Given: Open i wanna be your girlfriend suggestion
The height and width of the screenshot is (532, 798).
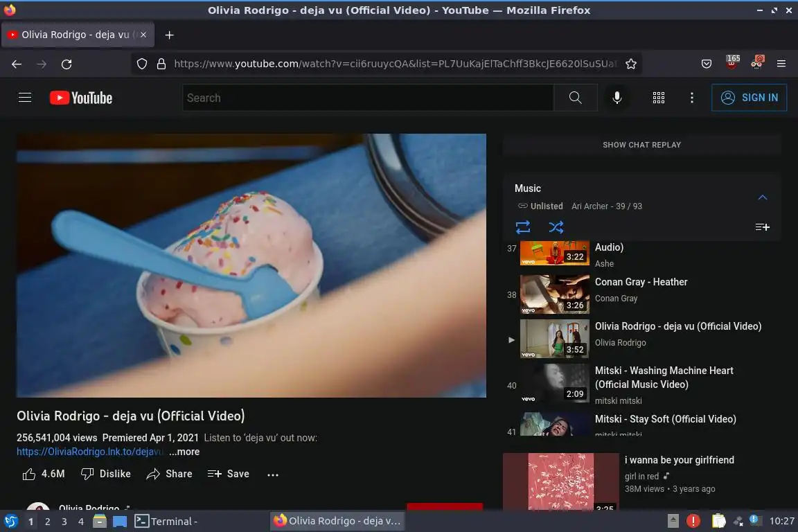Looking at the screenshot, I should click(642, 481).
